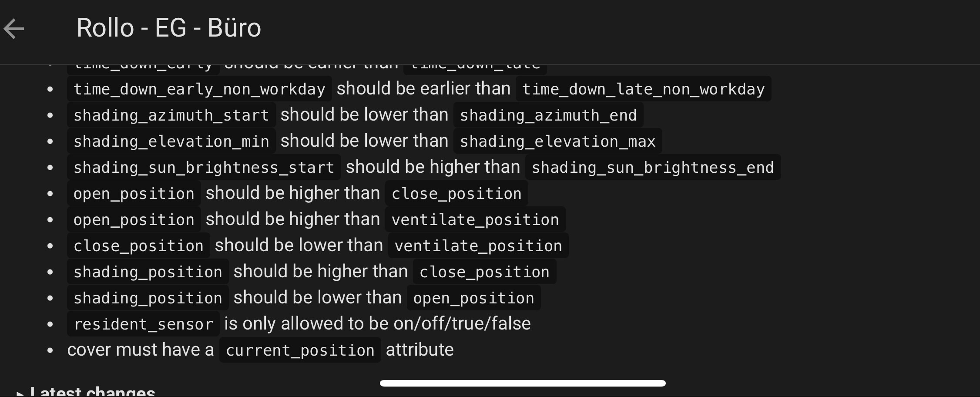Click the resident_sensor code label
The width and height of the screenshot is (980, 397).
point(143,324)
